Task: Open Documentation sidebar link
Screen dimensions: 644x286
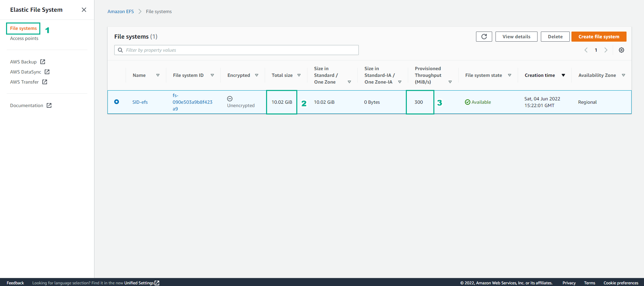Action: 27,105
